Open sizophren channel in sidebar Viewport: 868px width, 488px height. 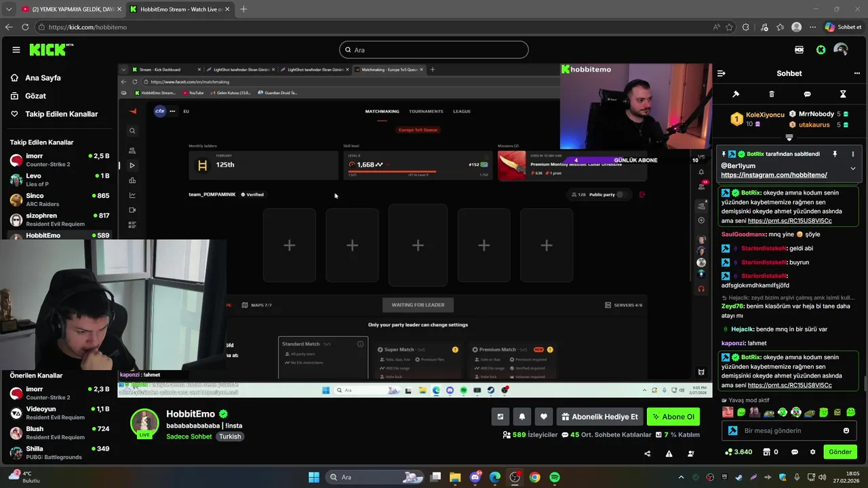[60, 220]
